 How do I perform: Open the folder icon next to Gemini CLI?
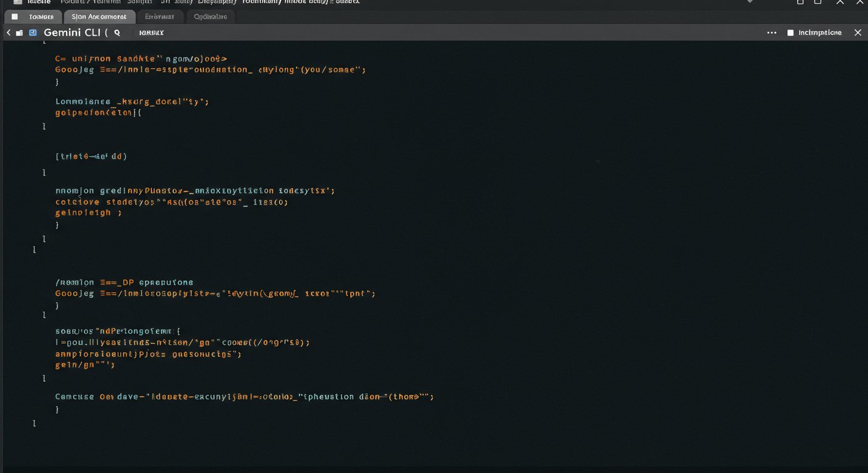pyautogui.click(x=20, y=32)
